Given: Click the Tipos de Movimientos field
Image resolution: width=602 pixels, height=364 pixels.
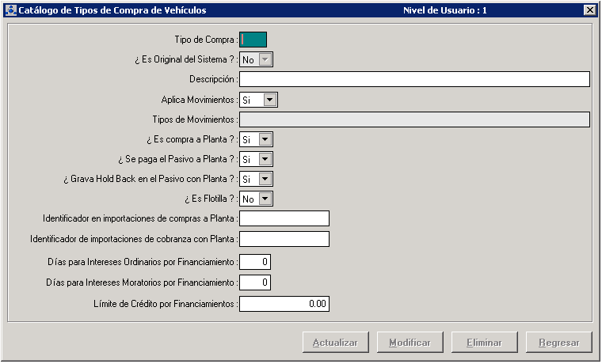Looking at the screenshot, I should pyautogui.click(x=414, y=119).
